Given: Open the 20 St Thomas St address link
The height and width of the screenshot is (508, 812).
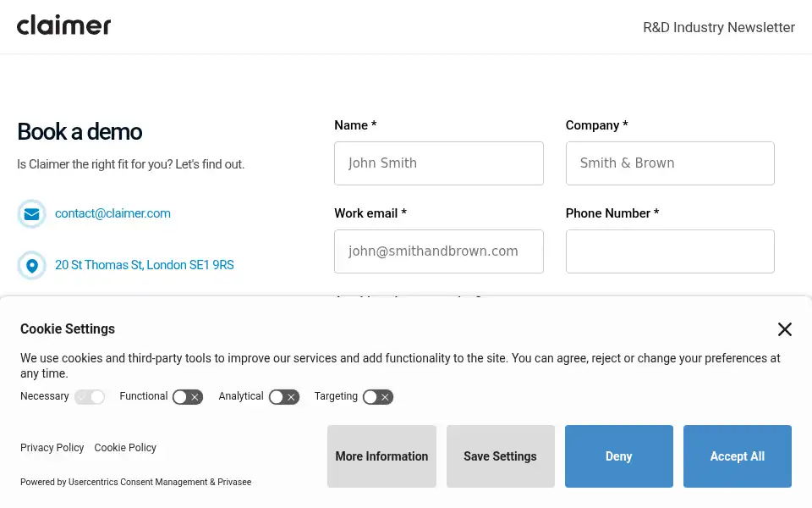Looking at the screenshot, I should tap(145, 265).
